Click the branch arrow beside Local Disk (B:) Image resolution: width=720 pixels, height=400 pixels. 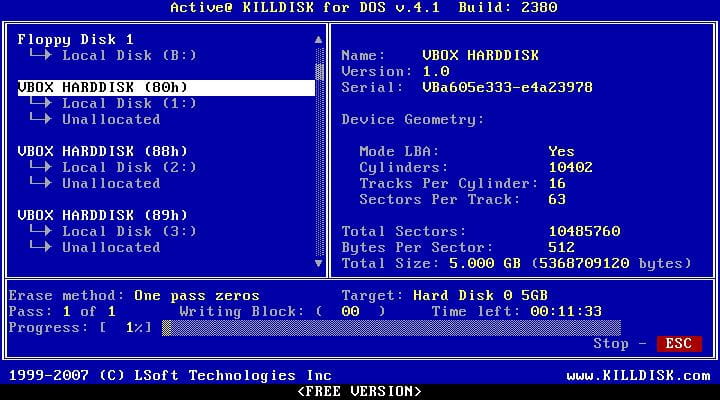point(40,55)
